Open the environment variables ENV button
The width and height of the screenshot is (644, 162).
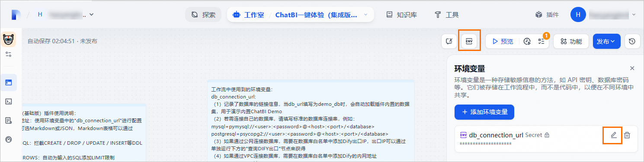coord(469,41)
